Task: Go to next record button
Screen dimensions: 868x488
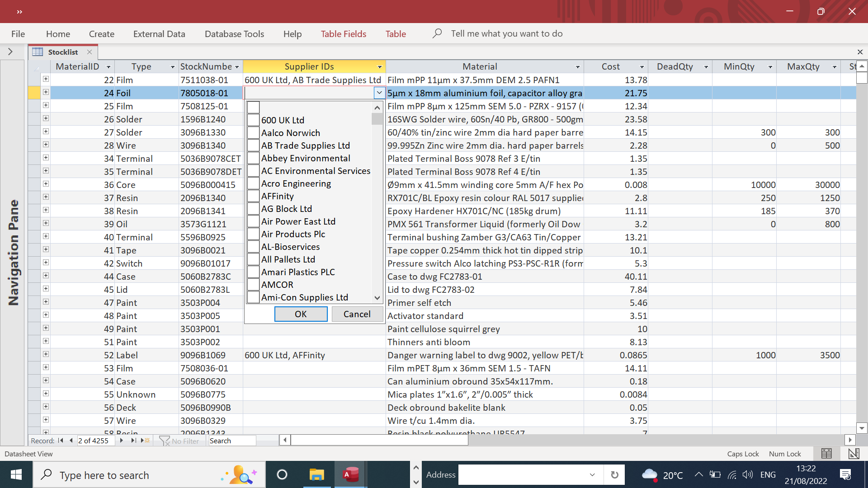Action: click(121, 441)
